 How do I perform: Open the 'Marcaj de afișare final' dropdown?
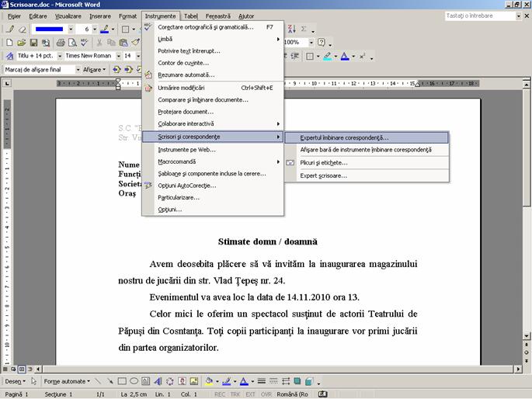[76, 69]
